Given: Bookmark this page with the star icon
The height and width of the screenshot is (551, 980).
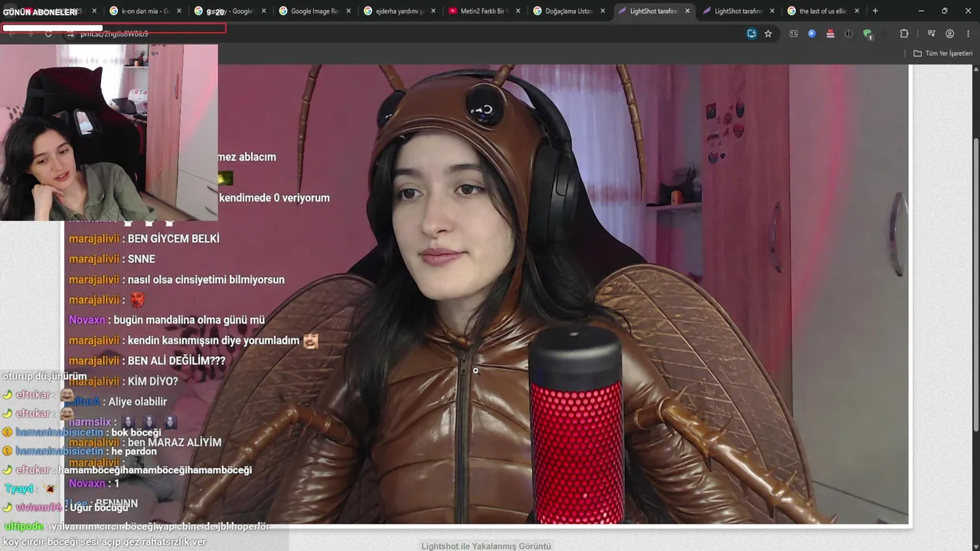Looking at the screenshot, I should (768, 34).
